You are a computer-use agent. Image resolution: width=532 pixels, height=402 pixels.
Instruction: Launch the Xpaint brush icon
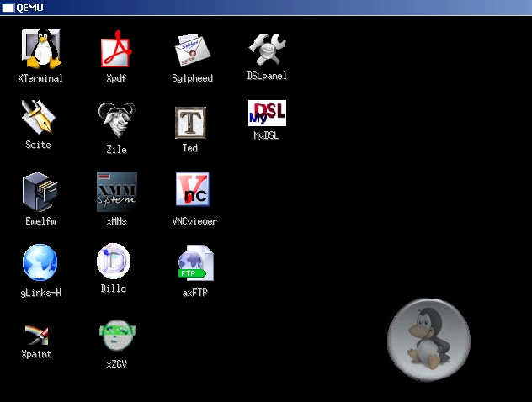point(37,335)
